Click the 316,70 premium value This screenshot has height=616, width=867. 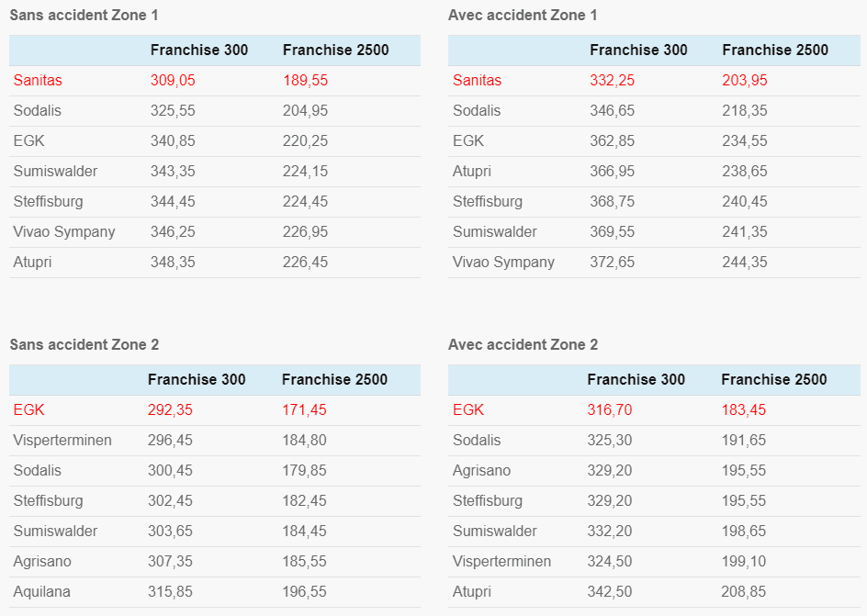coord(610,410)
